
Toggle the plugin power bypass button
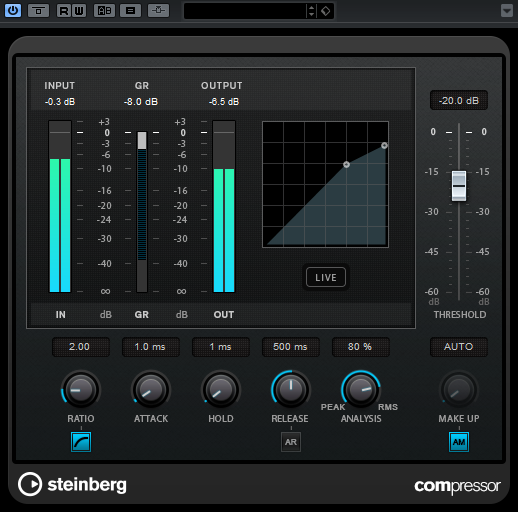pos(13,11)
